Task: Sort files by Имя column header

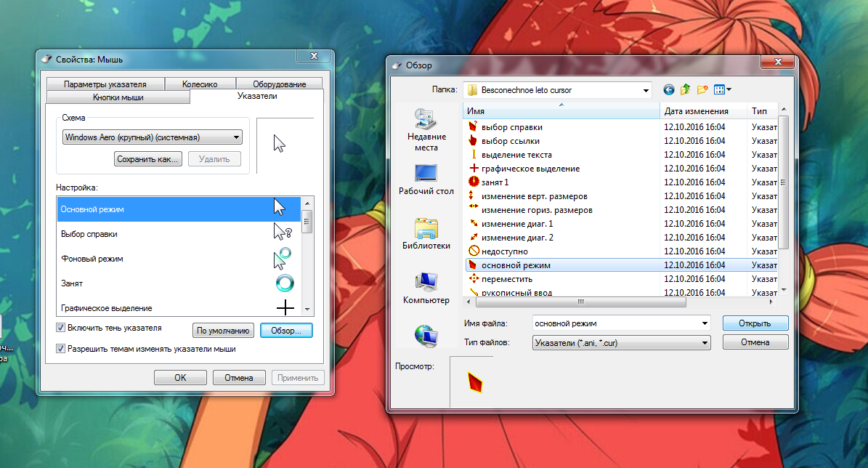Action: [x=561, y=111]
